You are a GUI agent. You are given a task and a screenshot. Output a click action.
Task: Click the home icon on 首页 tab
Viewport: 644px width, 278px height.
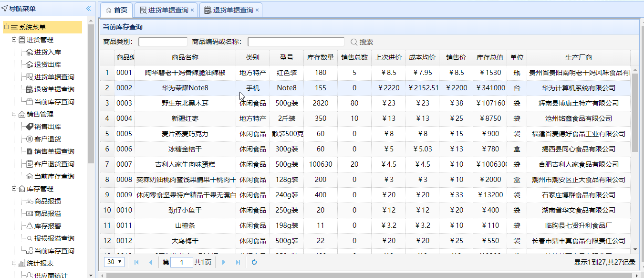109,10
